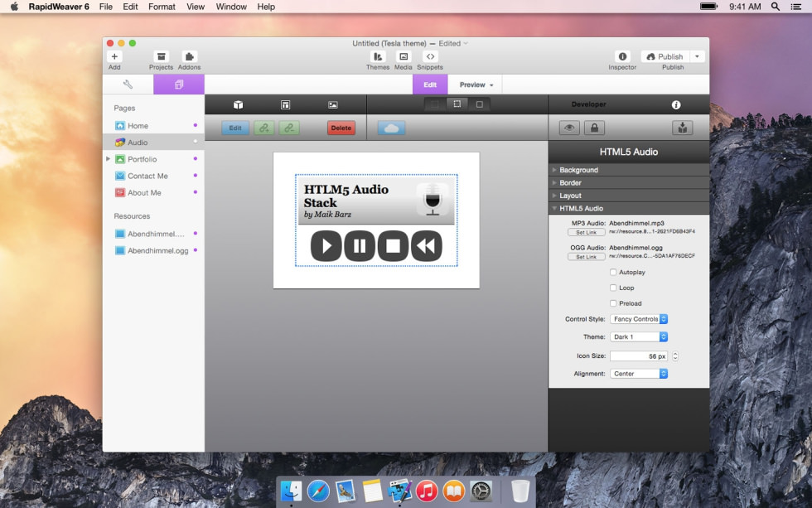Open Spotlight search in menu bar
Screen dimensions: 812x508
tap(776, 7)
